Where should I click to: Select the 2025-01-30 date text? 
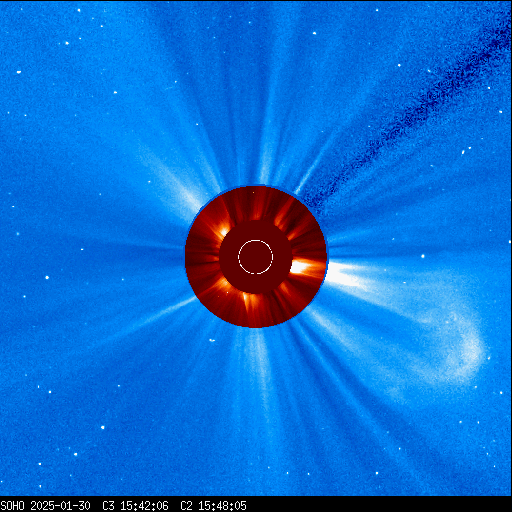tap(60, 506)
